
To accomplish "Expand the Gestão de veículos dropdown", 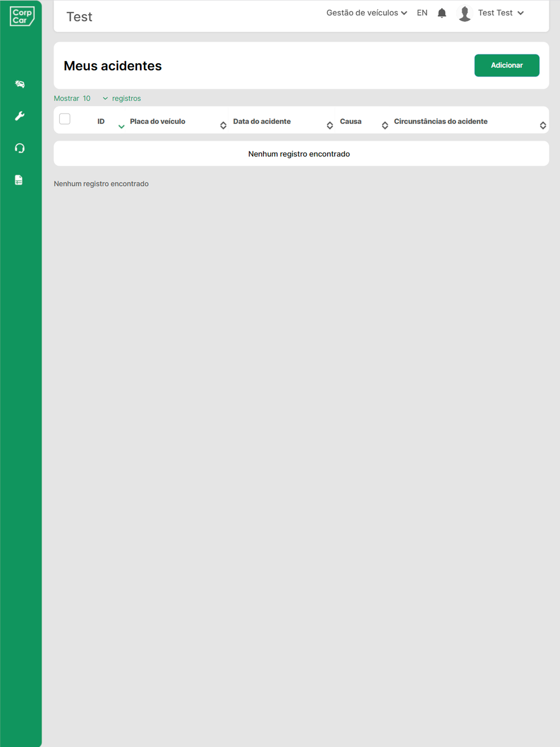I will (367, 13).
